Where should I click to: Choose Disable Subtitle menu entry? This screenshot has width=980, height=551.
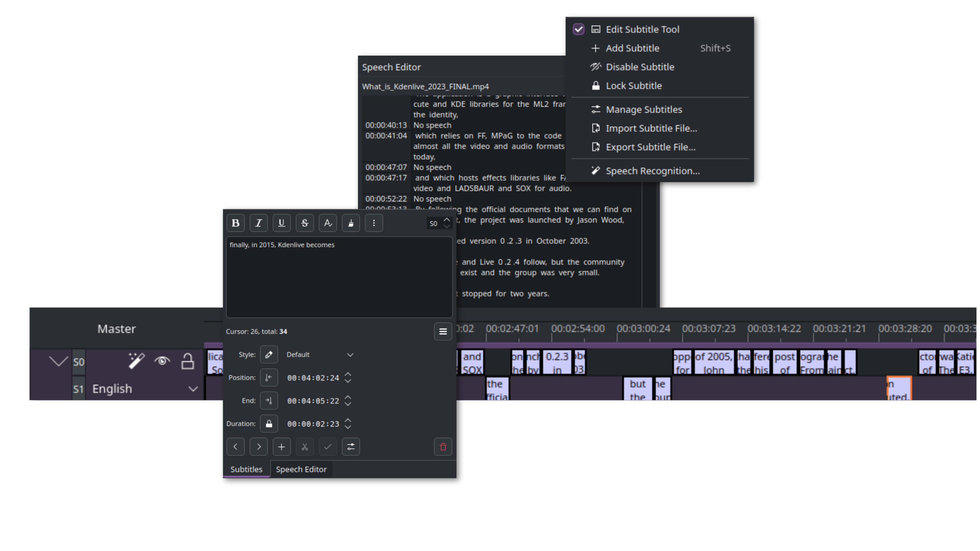[660, 67]
